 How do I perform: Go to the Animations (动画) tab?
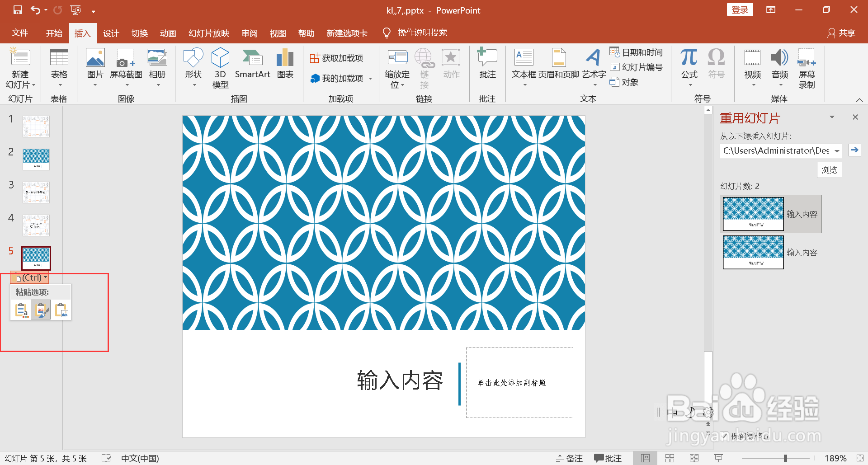point(168,33)
